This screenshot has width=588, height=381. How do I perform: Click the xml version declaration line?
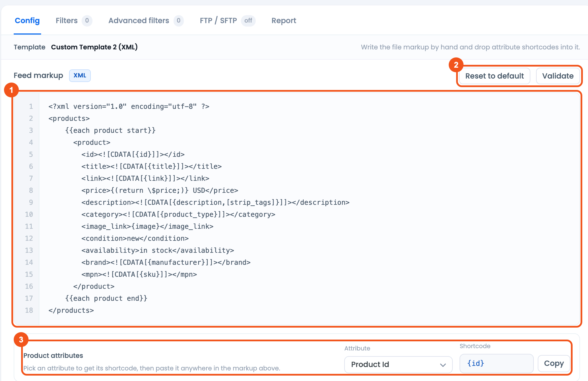click(x=129, y=107)
